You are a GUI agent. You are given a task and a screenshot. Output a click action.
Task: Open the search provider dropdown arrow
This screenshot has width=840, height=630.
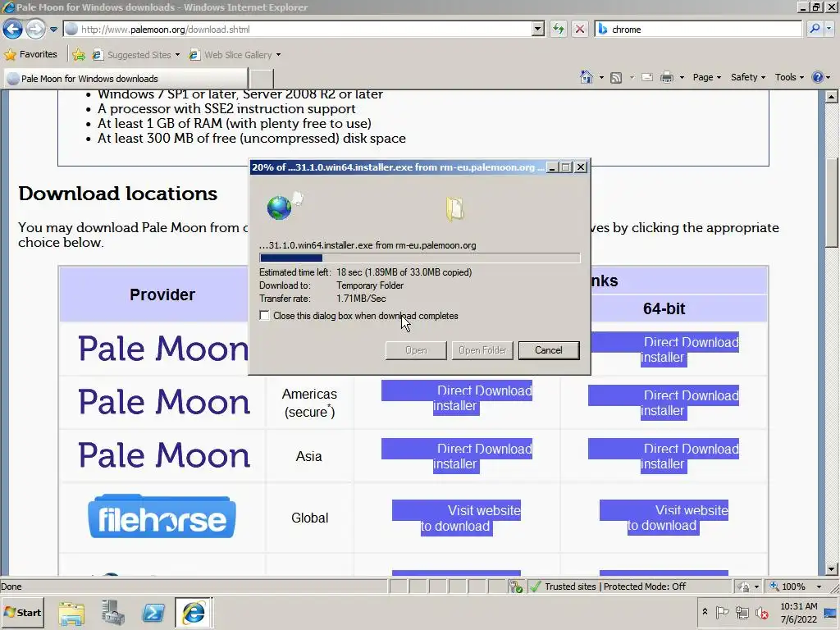pos(829,30)
